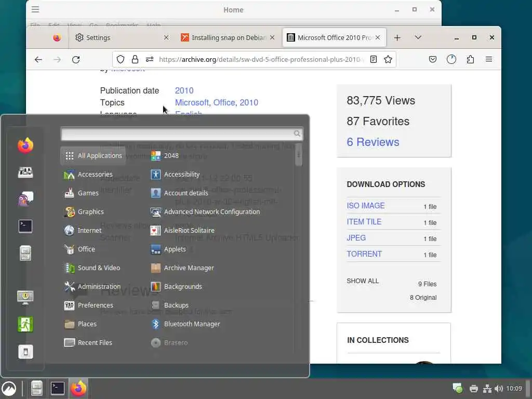This screenshot has width=532, height=399.
Task: Open Pidgin chat icon in favorites
Action: click(x=25, y=199)
